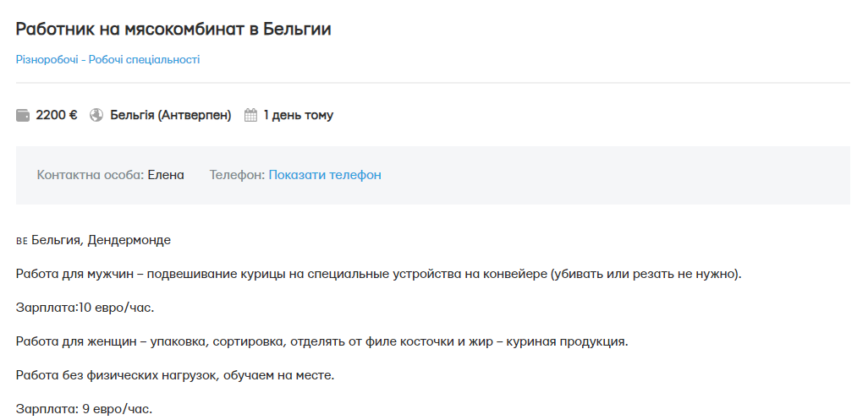The height and width of the screenshot is (420, 868).
Task: Click the wallet salary icon
Action: (x=23, y=116)
